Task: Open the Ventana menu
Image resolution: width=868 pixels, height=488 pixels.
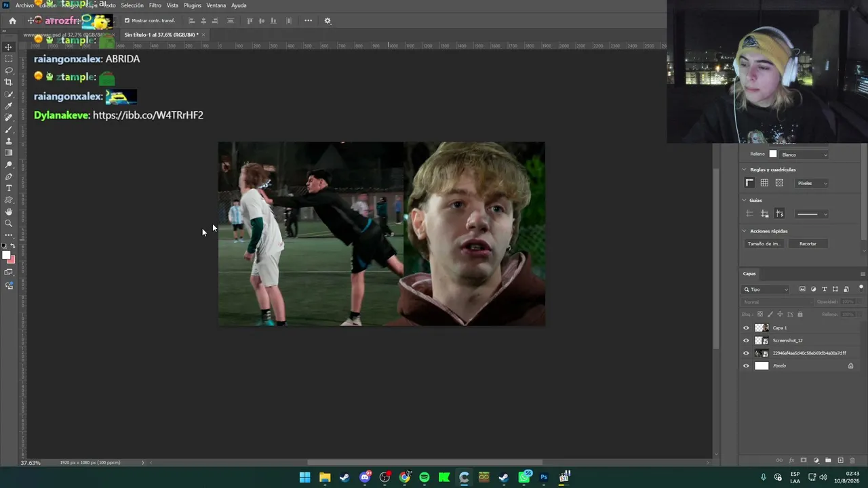Action: (216, 5)
